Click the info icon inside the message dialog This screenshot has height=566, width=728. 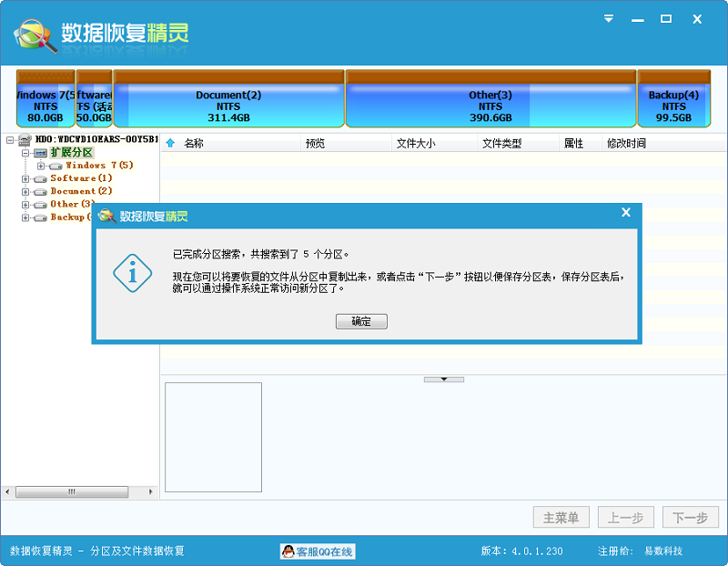coord(132,273)
